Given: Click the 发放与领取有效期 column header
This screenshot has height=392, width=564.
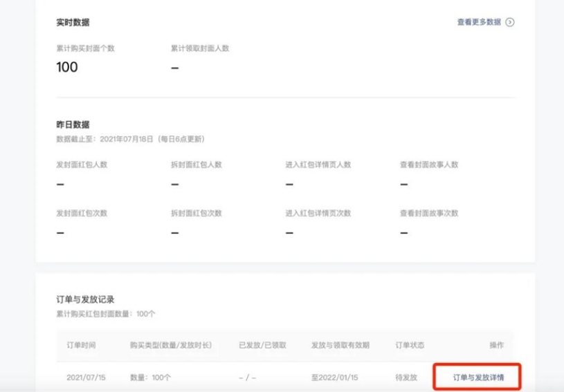Looking at the screenshot, I should (340, 345).
